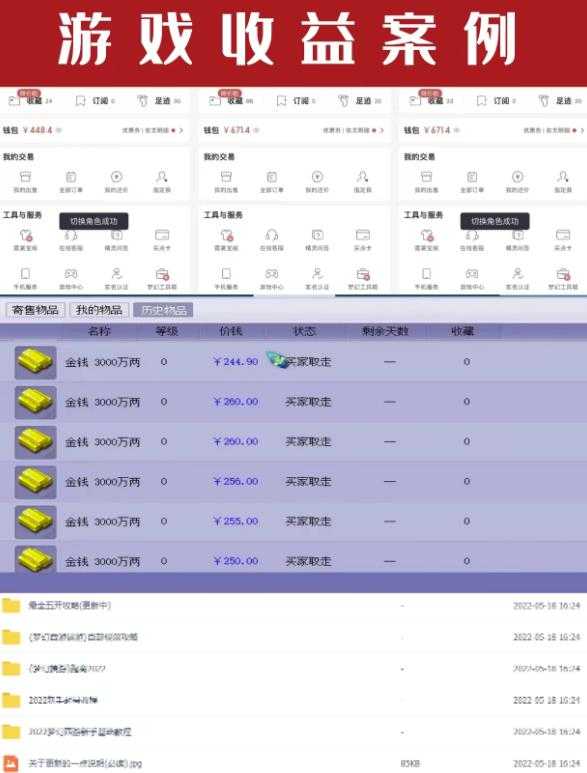The image size is (587, 773).
Task: Click the ¥256.00 price cell
Action: tap(236, 481)
